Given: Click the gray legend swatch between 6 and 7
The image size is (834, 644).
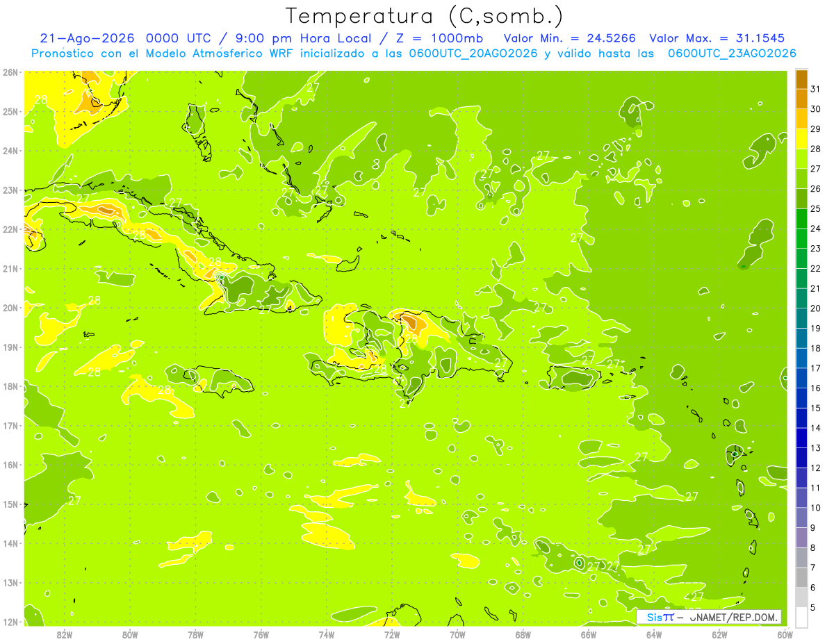Looking at the screenshot, I should (x=801, y=577).
